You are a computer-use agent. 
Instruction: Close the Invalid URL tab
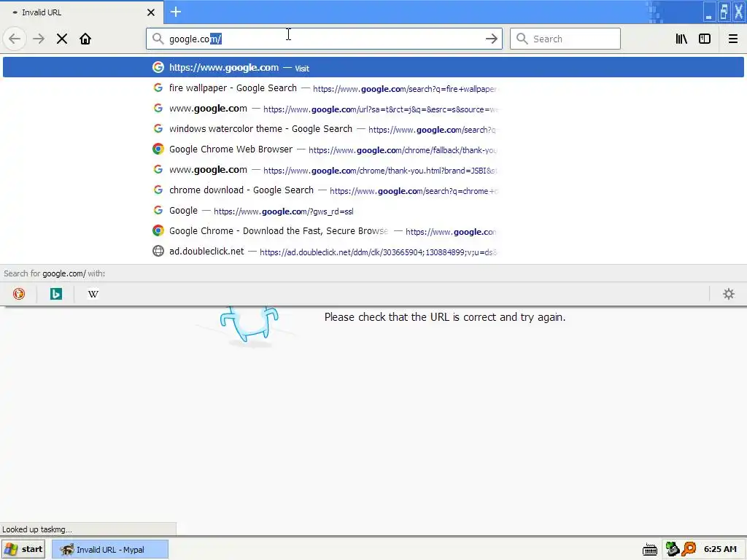tap(151, 12)
